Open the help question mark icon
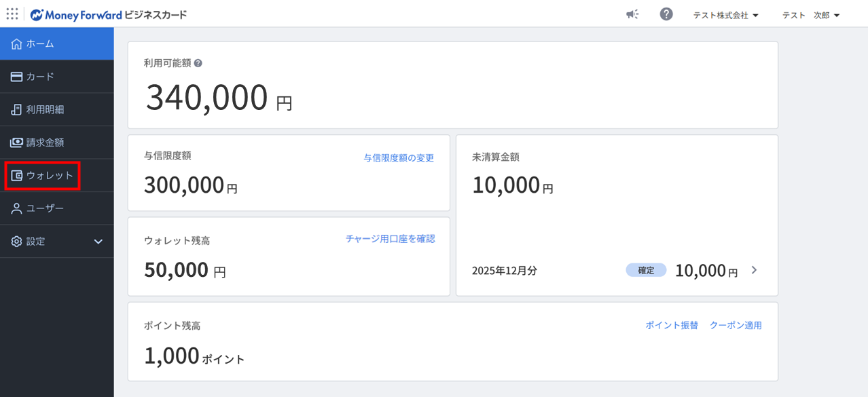Screen dimensions: 868x397 [x=666, y=14]
